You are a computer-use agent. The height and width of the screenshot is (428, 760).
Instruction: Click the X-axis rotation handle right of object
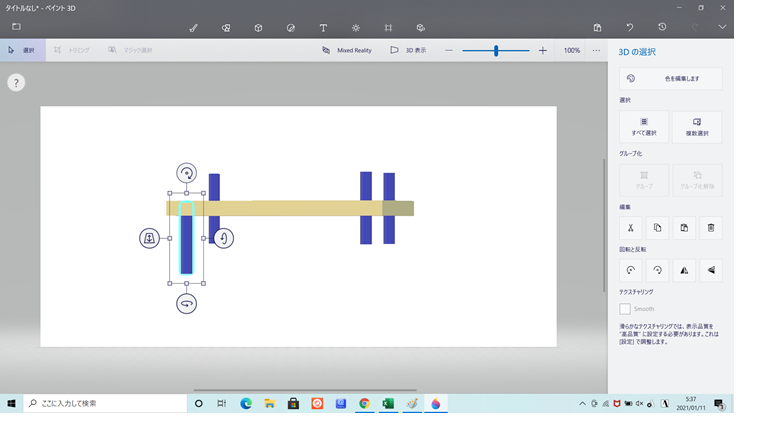(x=223, y=238)
